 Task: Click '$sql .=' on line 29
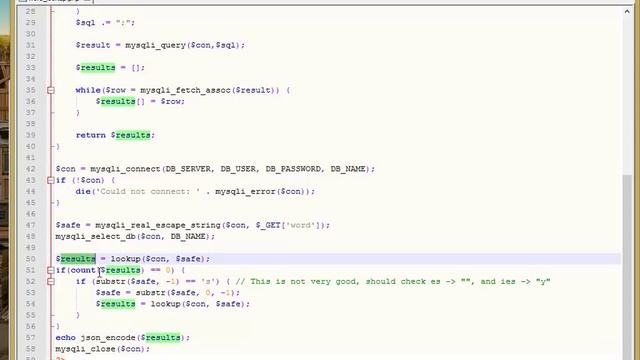93,23
